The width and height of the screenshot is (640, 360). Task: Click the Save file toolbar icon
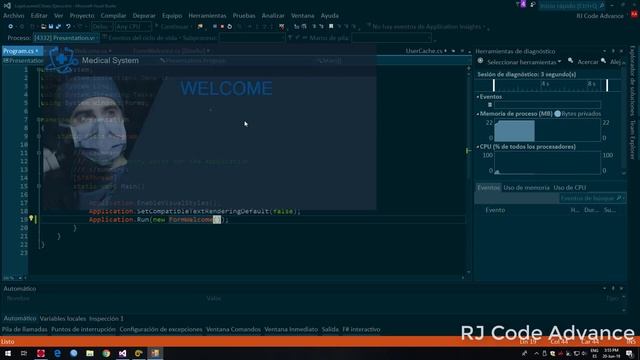pyautogui.click(x=51, y=27)
